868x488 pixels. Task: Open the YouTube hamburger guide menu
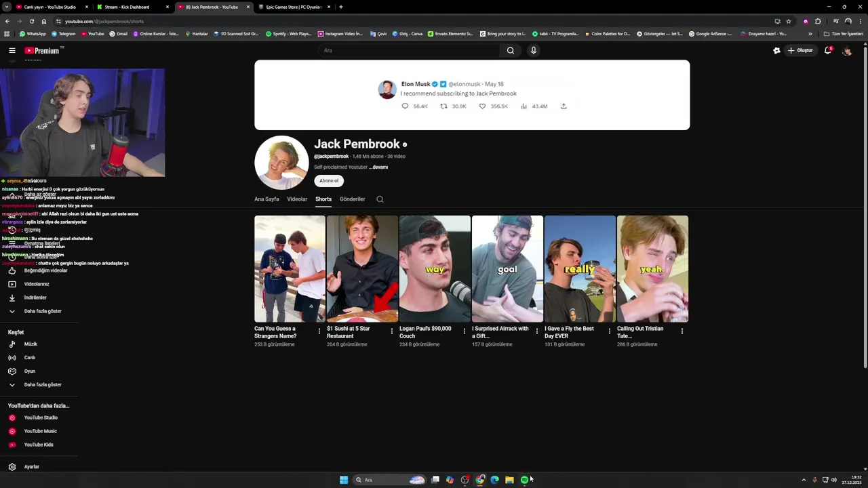(12, 50)
